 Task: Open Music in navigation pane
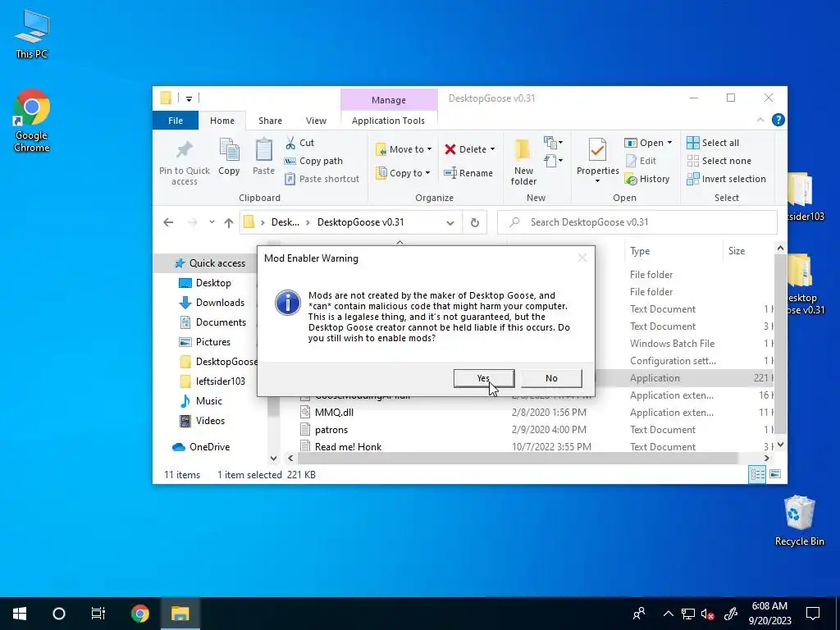tap(202, 400)
